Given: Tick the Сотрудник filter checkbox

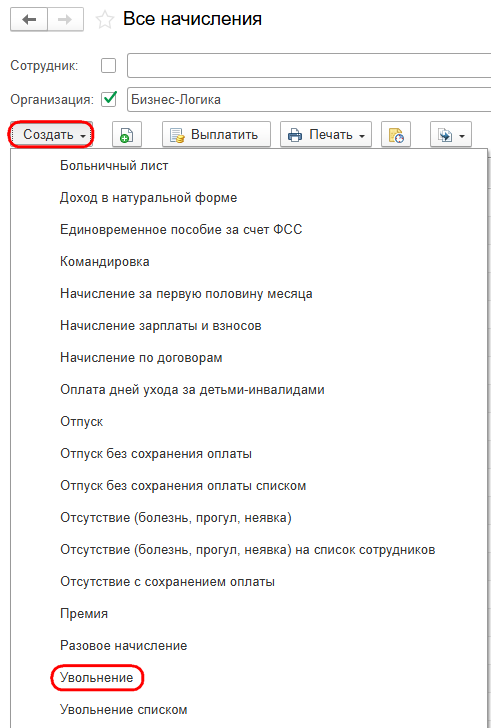Looking at the screenshot, I should tap(109, 65).
